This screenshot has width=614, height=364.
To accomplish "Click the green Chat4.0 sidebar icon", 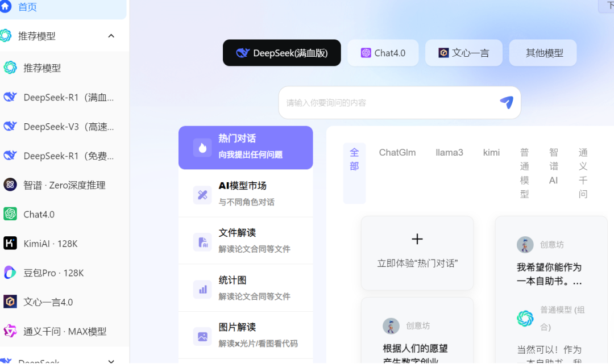I will tap(10, 214).
